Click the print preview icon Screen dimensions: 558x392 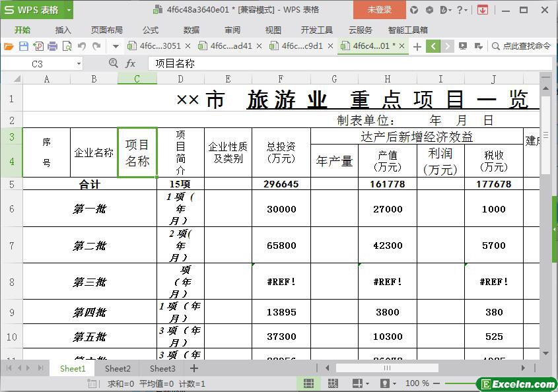pos(67,46)
